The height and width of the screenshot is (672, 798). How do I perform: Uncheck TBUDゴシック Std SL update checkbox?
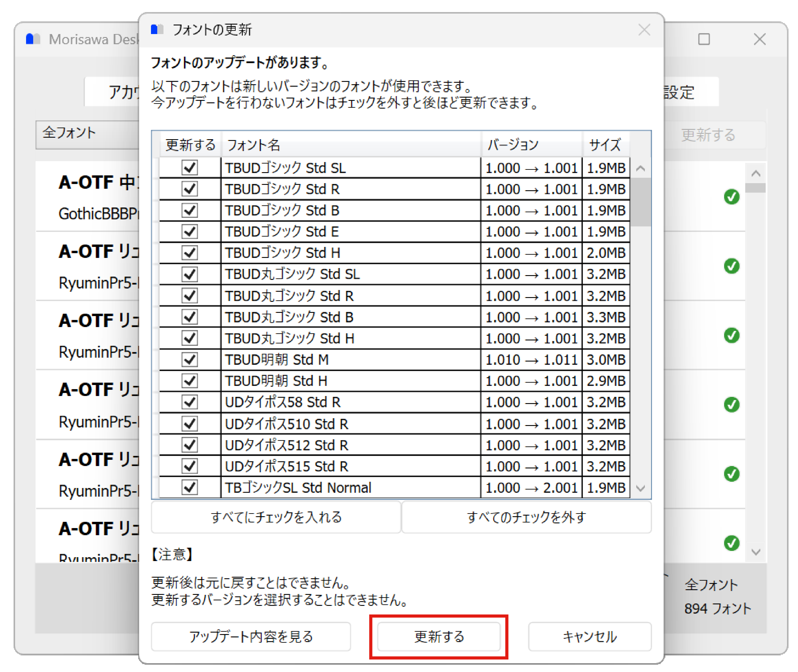point(190,168)
